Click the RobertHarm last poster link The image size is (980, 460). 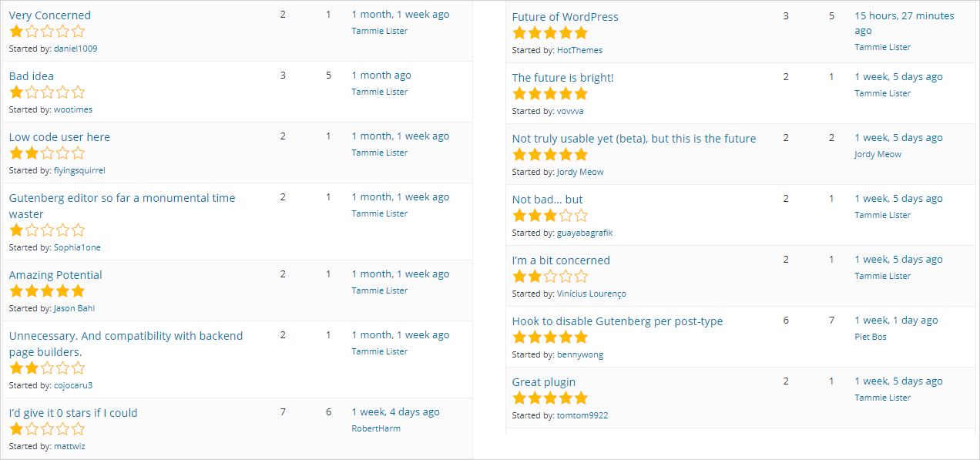point(376,428)
